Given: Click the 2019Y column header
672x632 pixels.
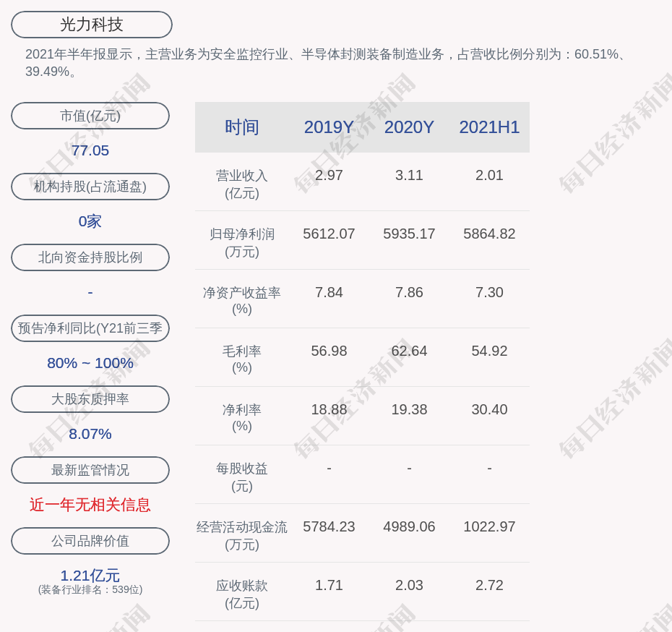Looking at the screenshot, I should pos(329,127).
